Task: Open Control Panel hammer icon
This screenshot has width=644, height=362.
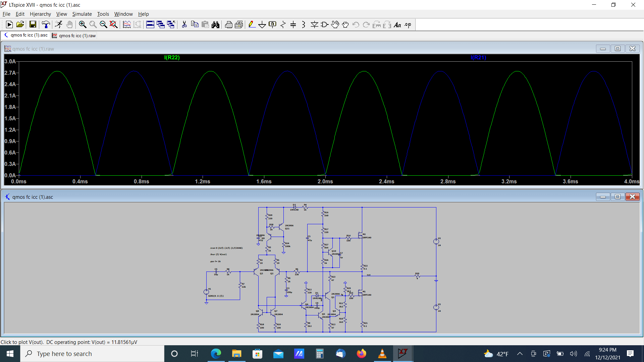Action: click(x=46, y=24)
